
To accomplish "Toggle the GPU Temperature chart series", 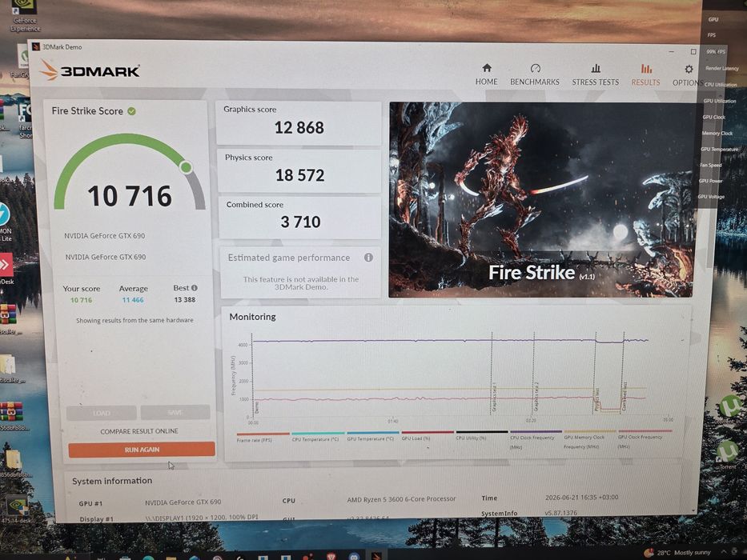I will coord(371,436).
